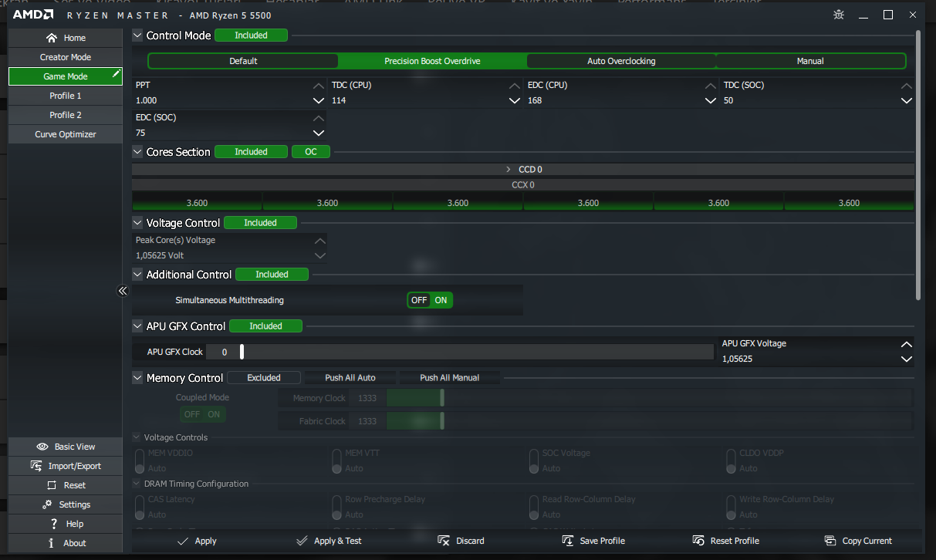The height and width of the screenshot is (560, 936).
Task: Collapse the Memory Control section
Action: pyautogui.click(x=137, y=378)
